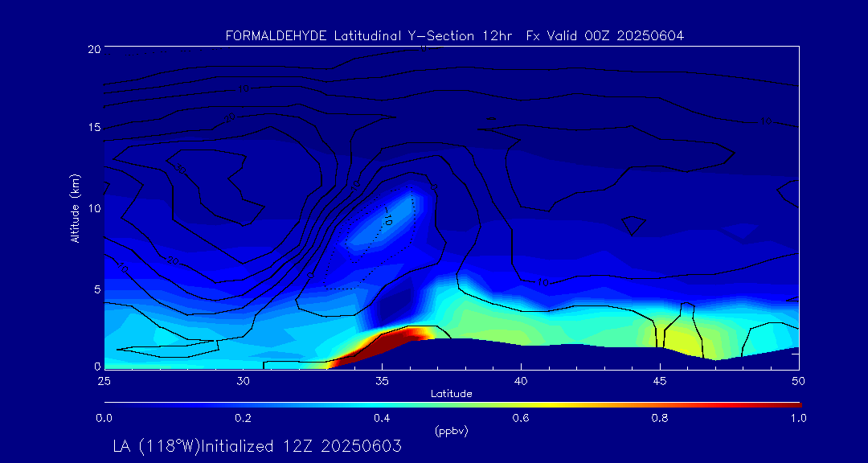Viewport: 868px width, 463px height.
Task: Click altitude axis tick label 15
Action: [93, 128]
